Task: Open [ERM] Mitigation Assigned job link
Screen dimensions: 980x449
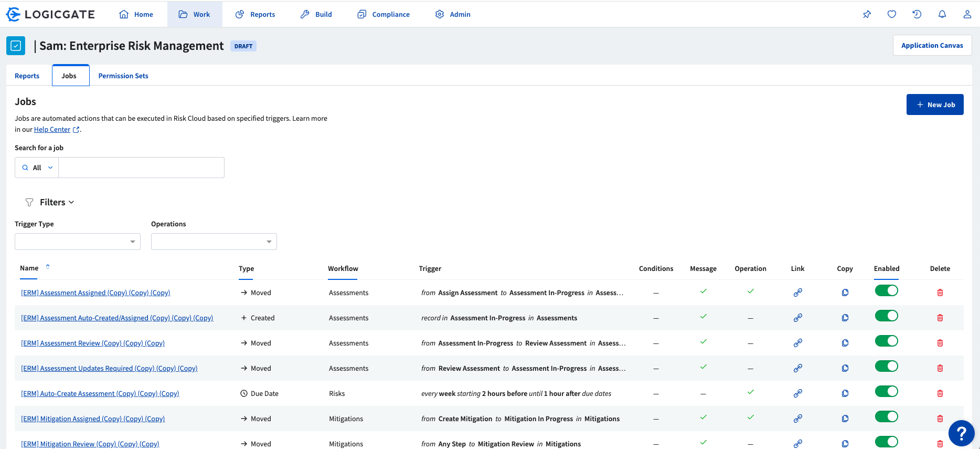Action: (93, 419)
